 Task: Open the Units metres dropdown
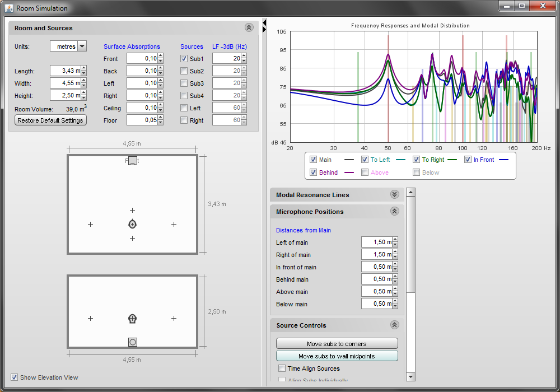pyautogui.click(x=82, y=46)
